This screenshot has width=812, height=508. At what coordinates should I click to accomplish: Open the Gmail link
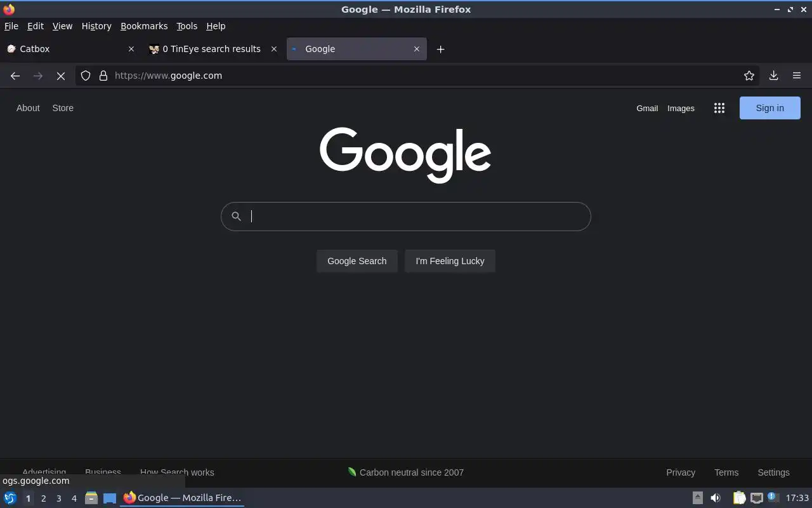tap(647, 108)
